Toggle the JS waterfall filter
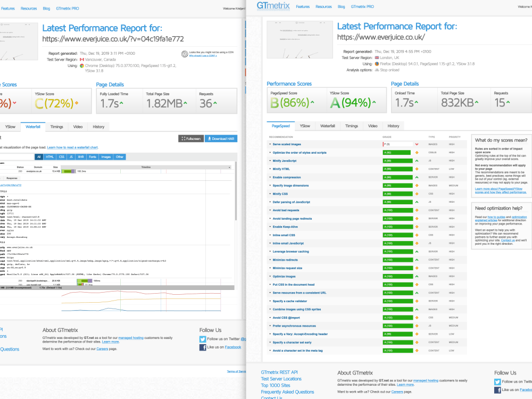Viewport: 532px width, 399px height. [71, 157]
